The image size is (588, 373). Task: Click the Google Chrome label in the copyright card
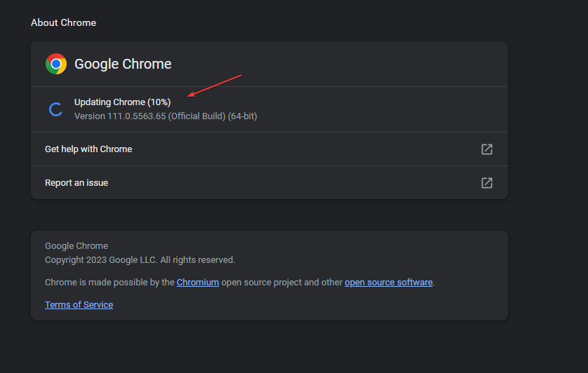coord(76,246)
